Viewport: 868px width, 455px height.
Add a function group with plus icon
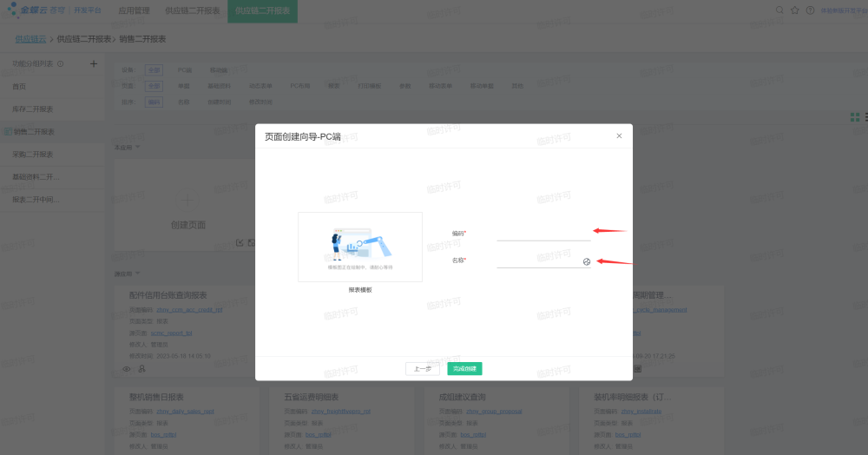tap(94, 63)
